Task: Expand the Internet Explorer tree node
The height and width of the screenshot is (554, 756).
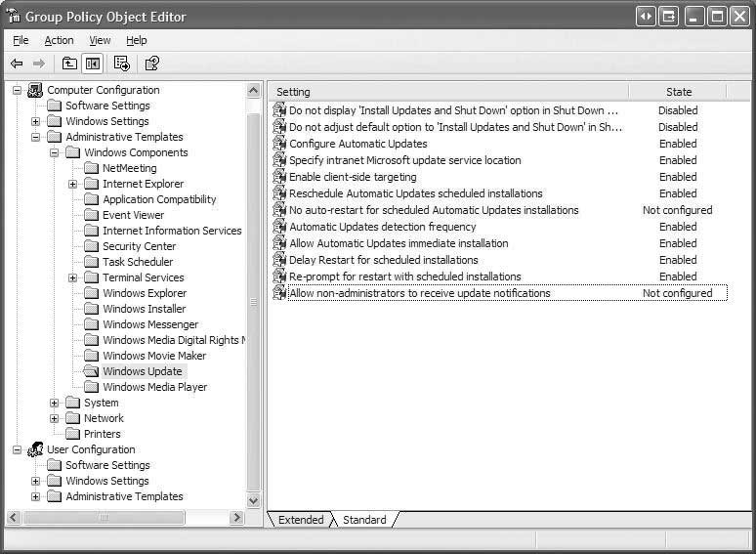Action: 73,184
